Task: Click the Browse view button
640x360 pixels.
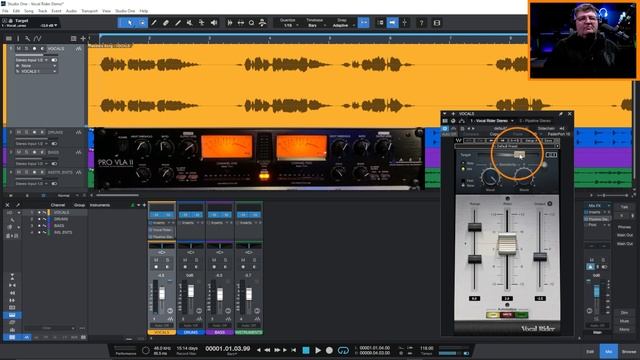Action: [629, 351]
